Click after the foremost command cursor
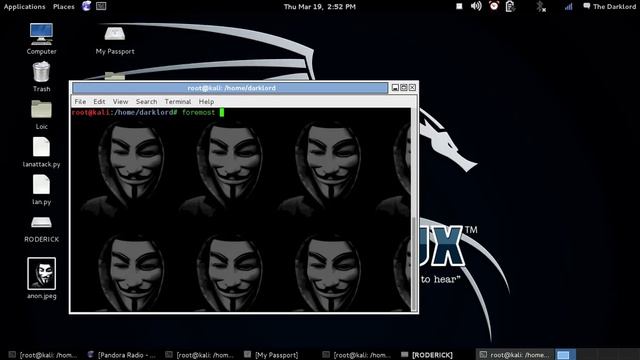Image resolution: width=640 pixels, height=360 pixels. 222,112
